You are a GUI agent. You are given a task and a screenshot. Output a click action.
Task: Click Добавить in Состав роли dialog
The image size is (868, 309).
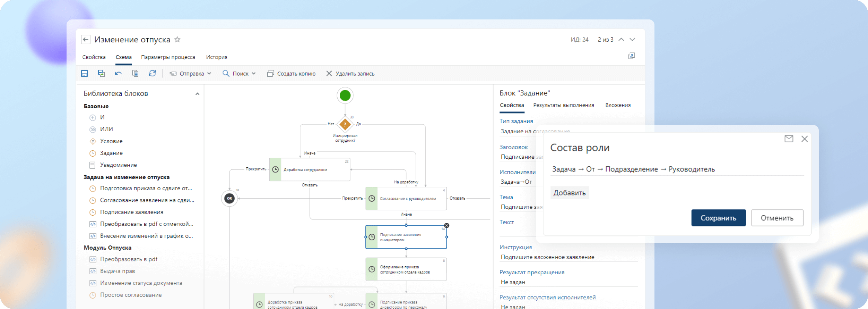pyautogui.click(x=570, y=193)
